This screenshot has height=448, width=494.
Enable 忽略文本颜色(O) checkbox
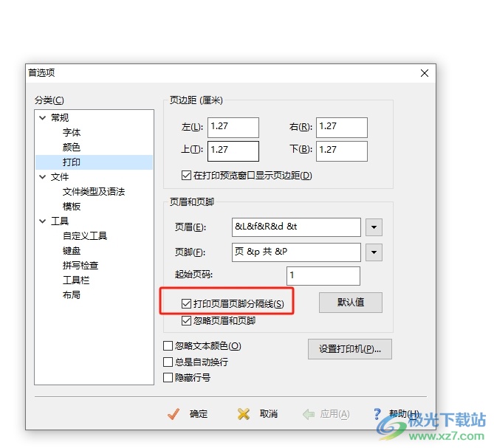pos(168,345)
